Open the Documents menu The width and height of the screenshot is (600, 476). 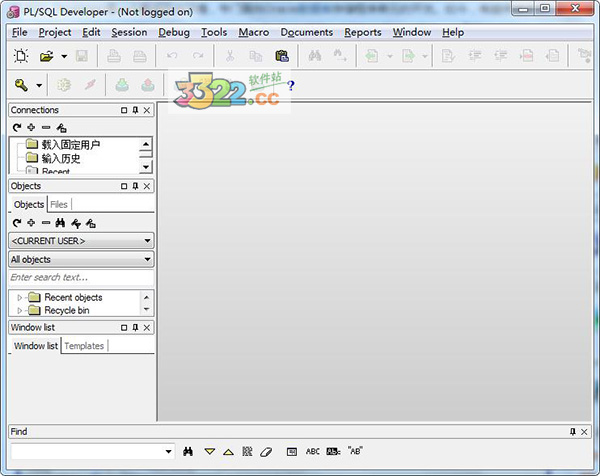coord(307,32)
